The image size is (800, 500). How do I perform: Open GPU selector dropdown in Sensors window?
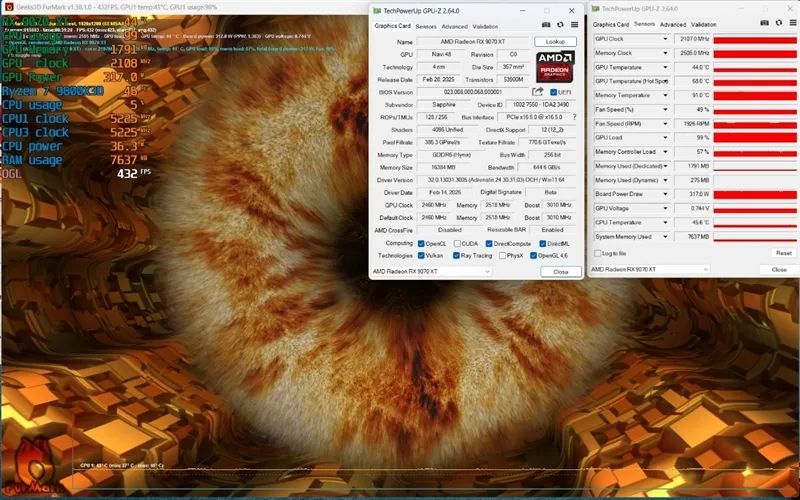tap(649, 269)
